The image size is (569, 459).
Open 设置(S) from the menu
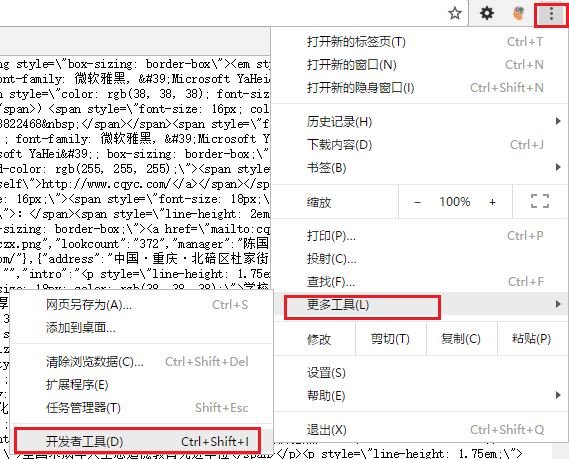pyautogui.click(x=417, y=372)
